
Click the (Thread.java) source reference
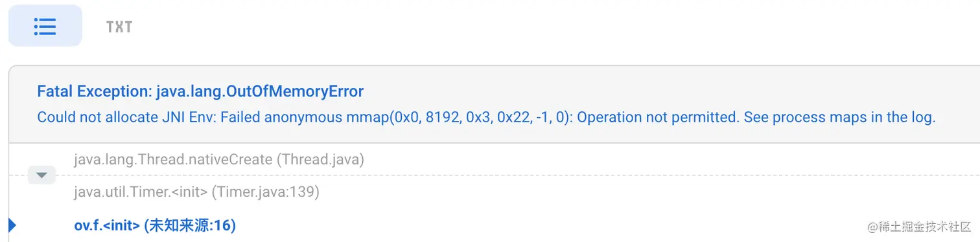[320, 159]
